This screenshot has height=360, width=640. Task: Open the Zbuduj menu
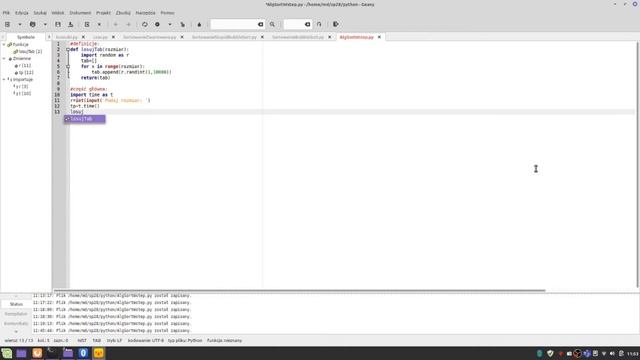(x=123, y=13)
